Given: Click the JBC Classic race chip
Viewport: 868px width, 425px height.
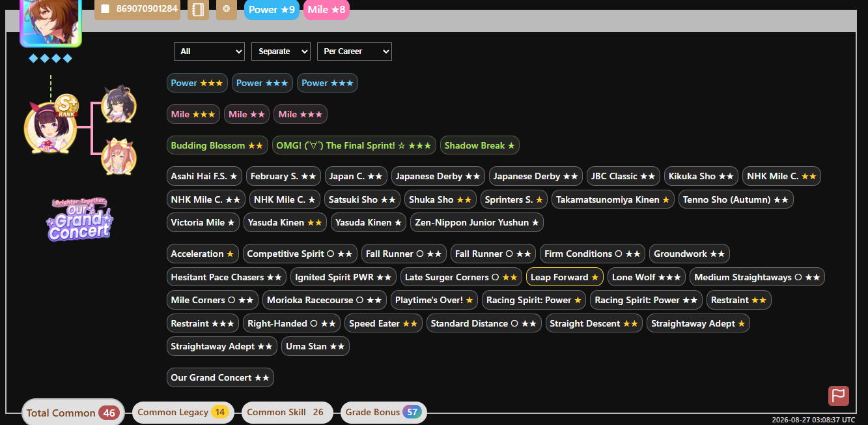Looking at the screenshot, I should pyautogui.click(x=623, y=176).
